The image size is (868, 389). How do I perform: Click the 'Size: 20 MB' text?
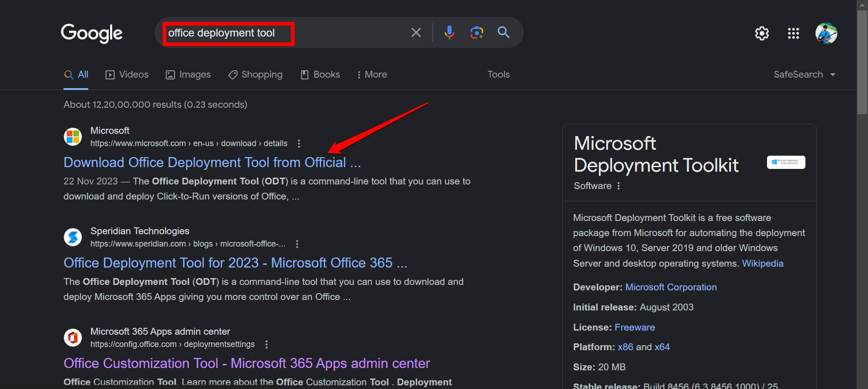(x=599, y=367)
